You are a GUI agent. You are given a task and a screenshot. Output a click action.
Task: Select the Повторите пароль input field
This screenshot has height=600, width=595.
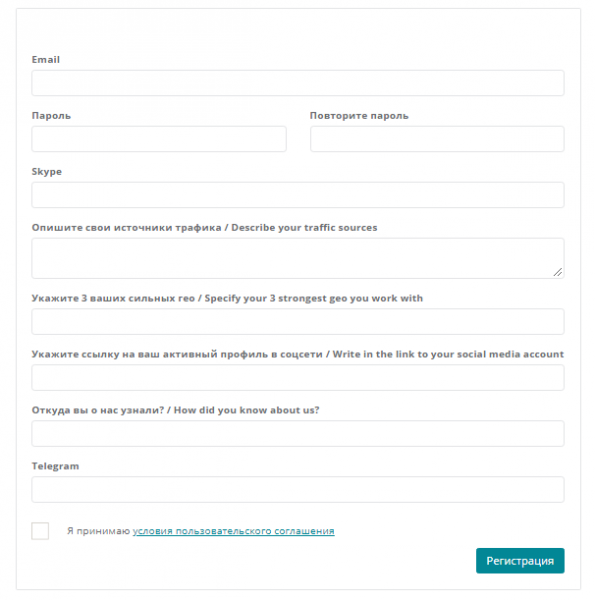pyautogui.click(x=437, y=139)
